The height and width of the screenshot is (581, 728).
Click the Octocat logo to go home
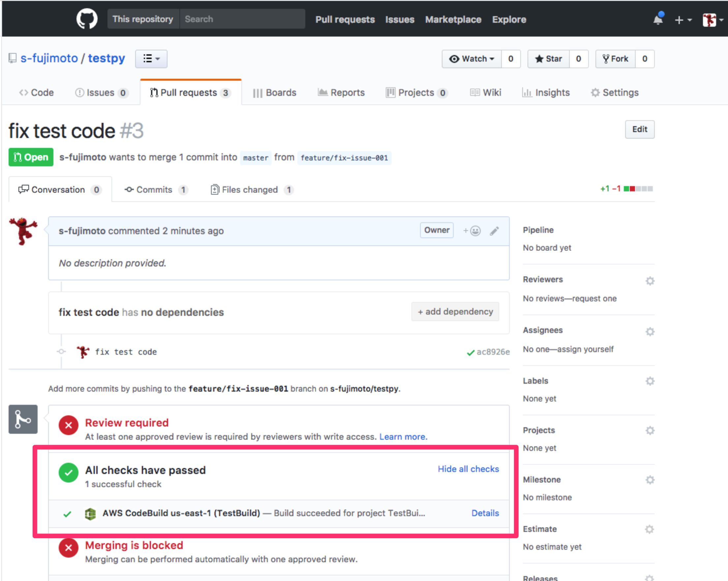(87, 18)
